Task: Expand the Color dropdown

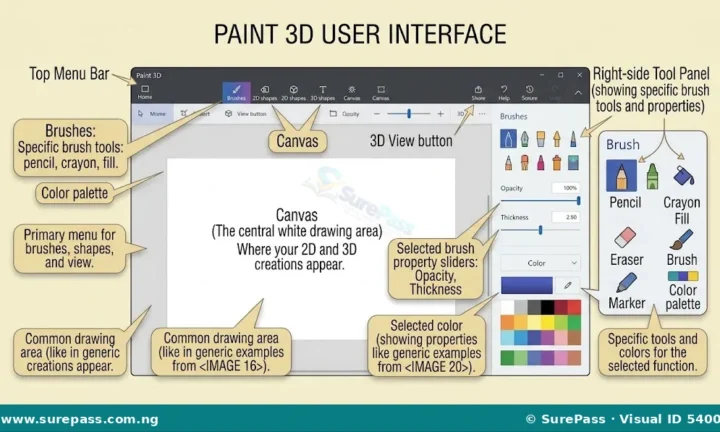Action: point(540,263)
